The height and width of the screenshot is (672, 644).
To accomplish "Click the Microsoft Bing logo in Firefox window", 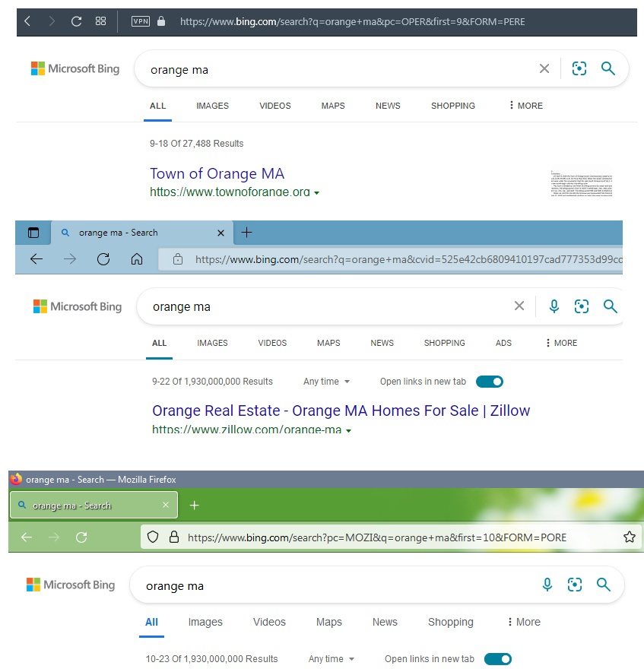I will coord(71,585).
